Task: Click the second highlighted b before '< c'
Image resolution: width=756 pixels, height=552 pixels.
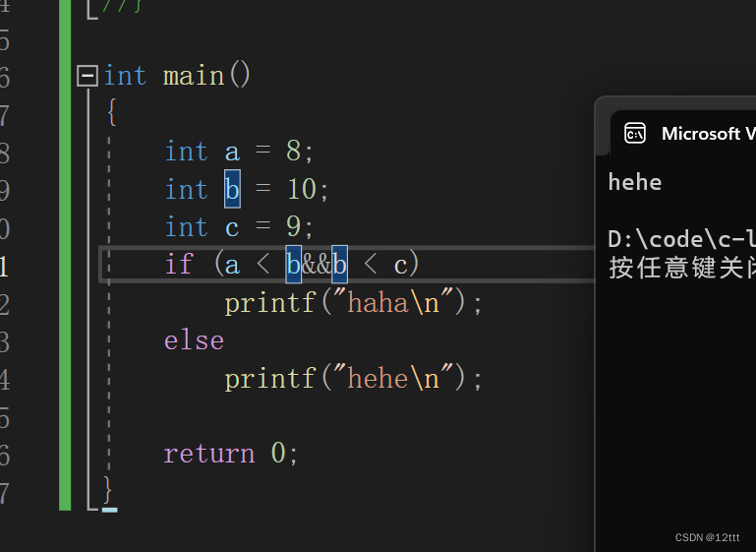Action: click(x=339, y=265)
